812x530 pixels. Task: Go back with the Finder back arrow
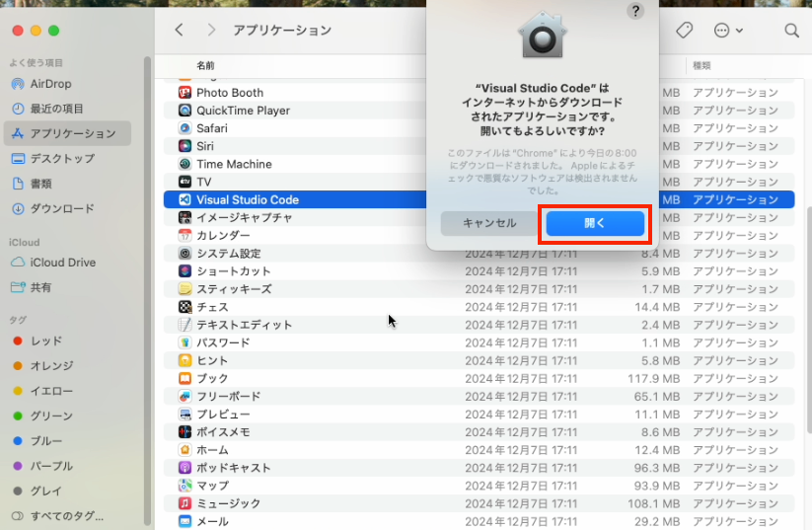180,30
